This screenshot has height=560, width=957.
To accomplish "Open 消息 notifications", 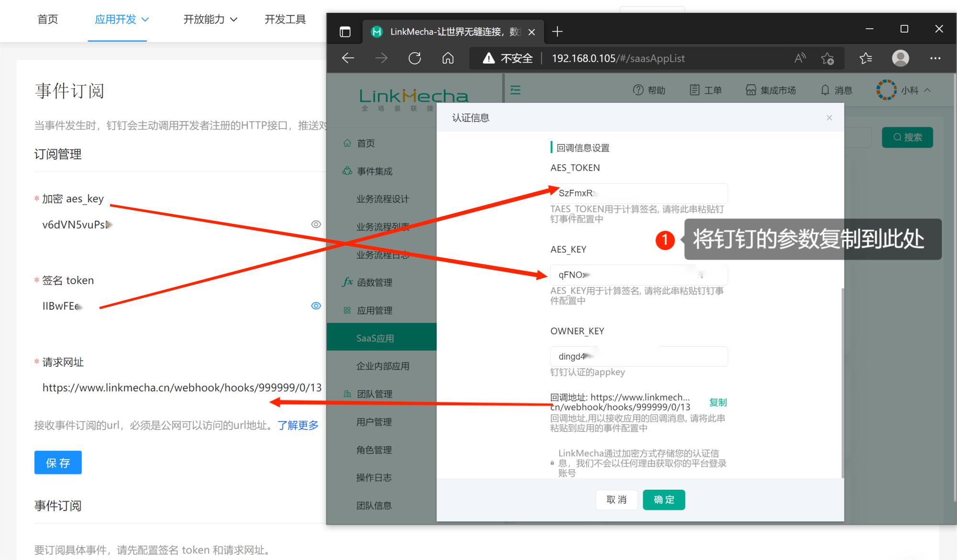I will pos(836,90).
